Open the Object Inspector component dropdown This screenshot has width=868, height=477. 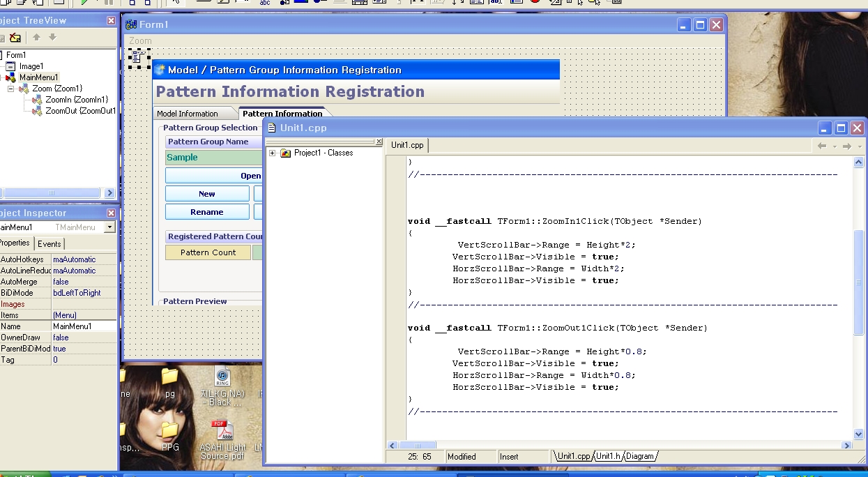point(109,227)
